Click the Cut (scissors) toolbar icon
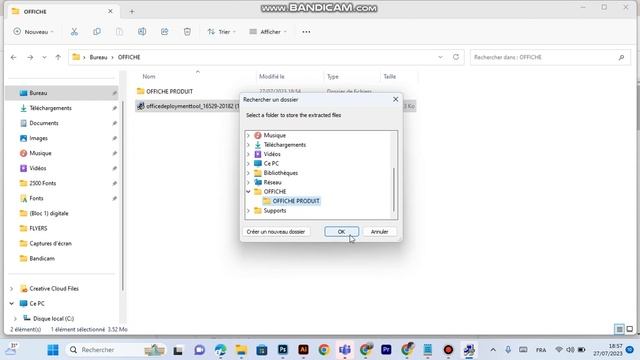640x360 pixels. click(74, 32)
